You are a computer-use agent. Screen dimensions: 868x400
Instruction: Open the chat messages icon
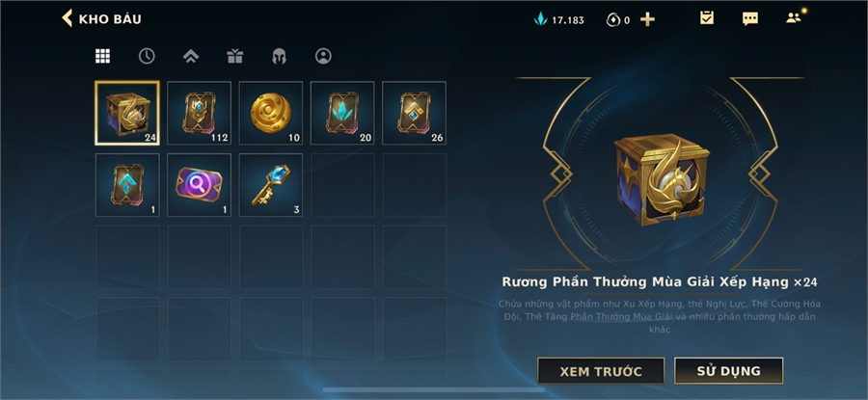750,19
